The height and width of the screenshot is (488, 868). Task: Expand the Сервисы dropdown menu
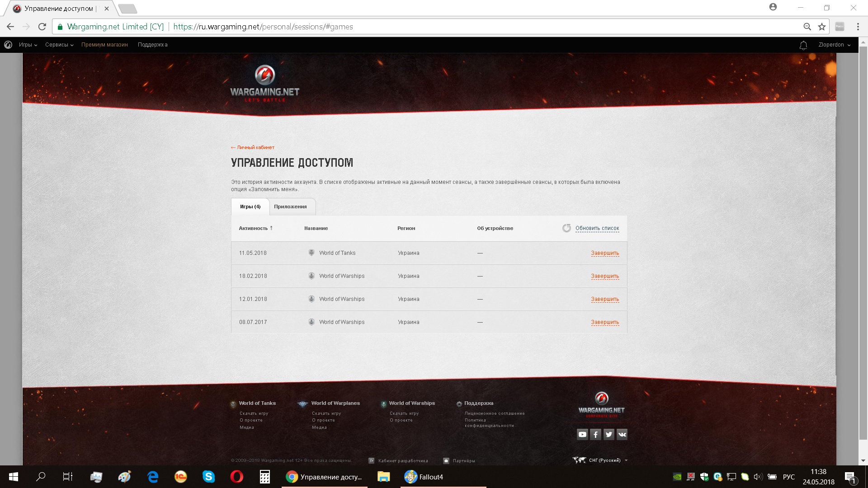coord(59,45)
